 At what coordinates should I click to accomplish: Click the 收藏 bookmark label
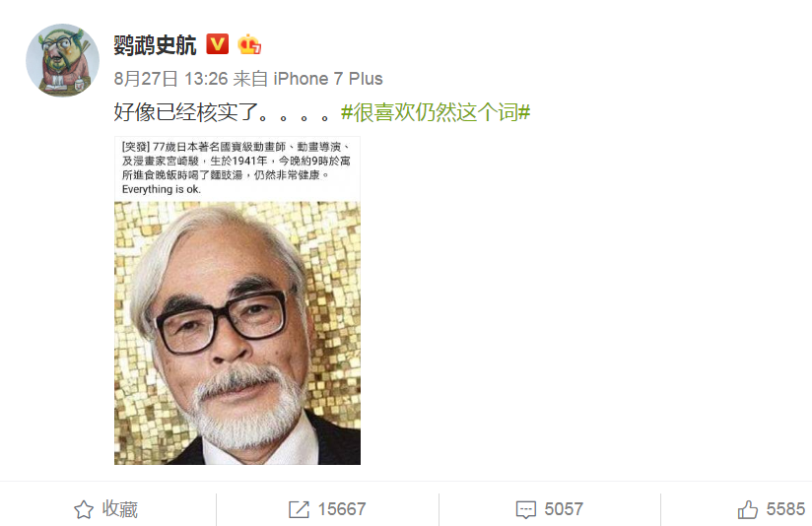coord(119,509)
